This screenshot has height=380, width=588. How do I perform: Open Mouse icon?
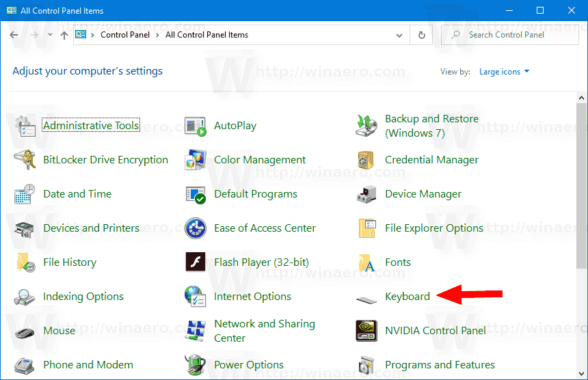pyautogui.click(x=25, y=332)
